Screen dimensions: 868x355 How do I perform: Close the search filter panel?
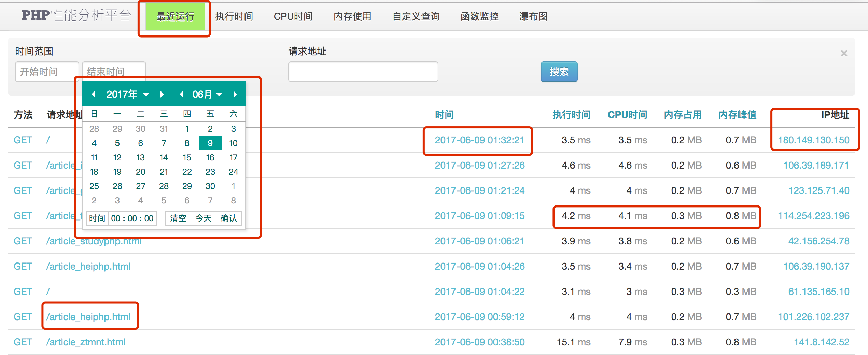pyautogui.click(x=844, y=53)
